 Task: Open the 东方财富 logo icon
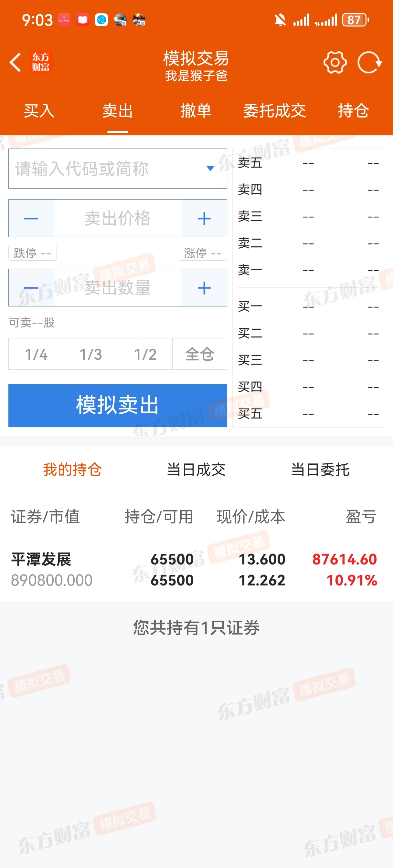[x=41, y=62]
